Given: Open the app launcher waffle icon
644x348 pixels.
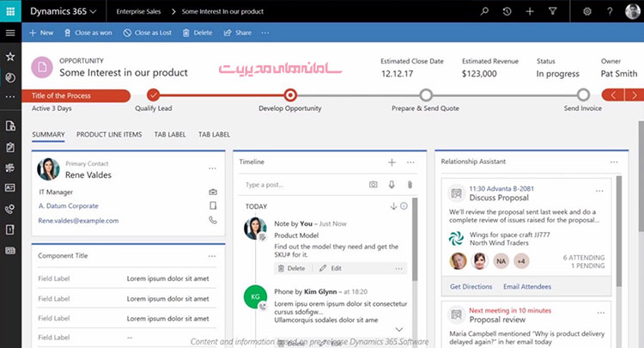Looking at the screenshot, I should [x=10, y=11].
